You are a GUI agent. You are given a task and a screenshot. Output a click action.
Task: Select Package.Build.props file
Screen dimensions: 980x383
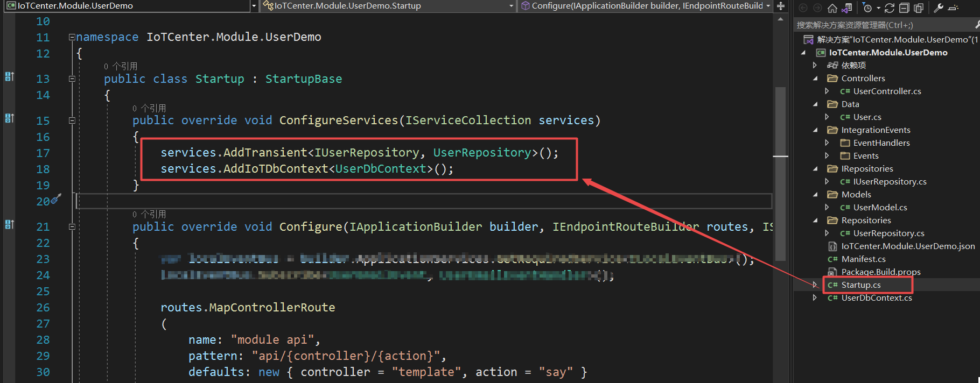881,272
